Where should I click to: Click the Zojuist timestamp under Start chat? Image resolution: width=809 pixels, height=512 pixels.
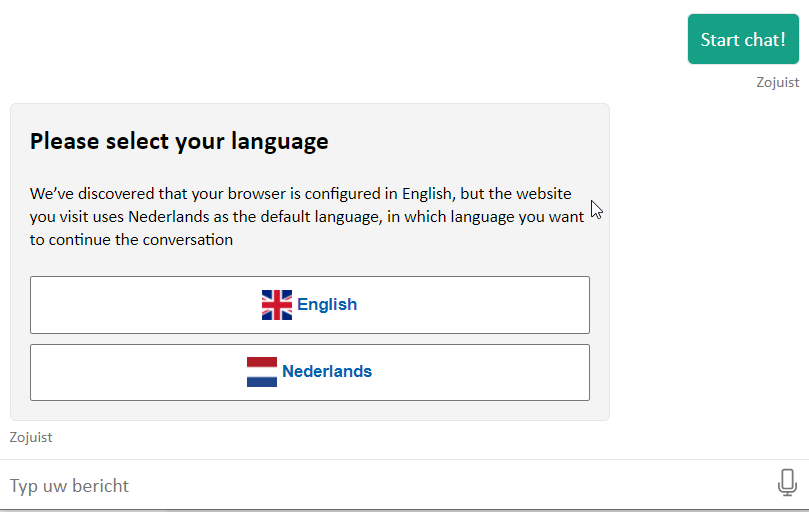point(777,82)
